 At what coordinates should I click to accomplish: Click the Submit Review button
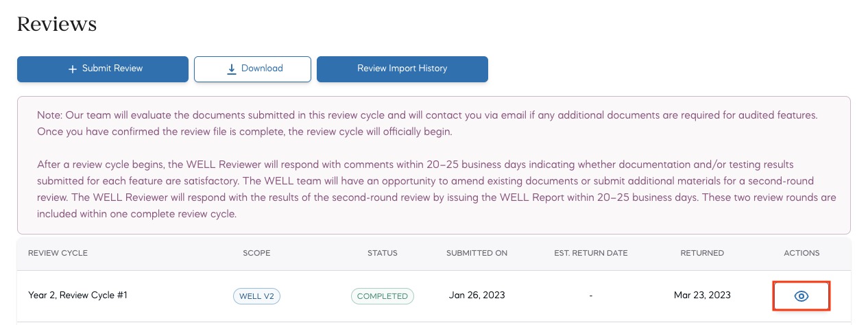click(103, 69)
